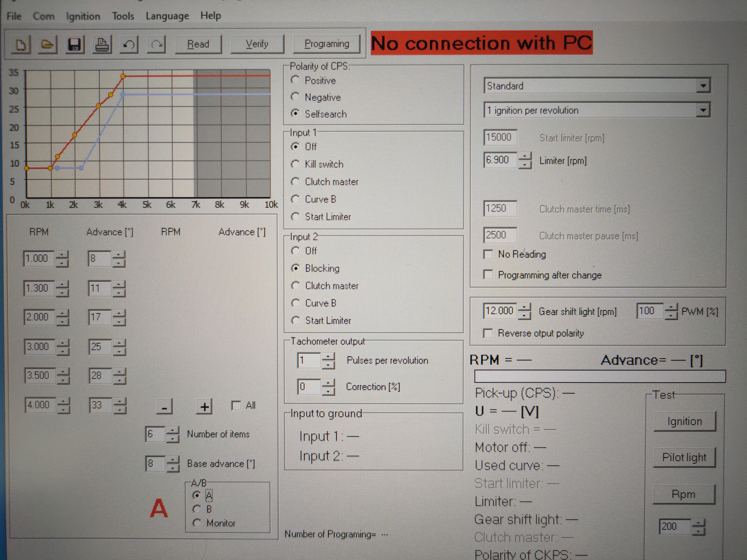Increase the Limiter rpm spinner value
Image resolution: width=747 pixels, height=560 pixels.
[x=524, y=157]
